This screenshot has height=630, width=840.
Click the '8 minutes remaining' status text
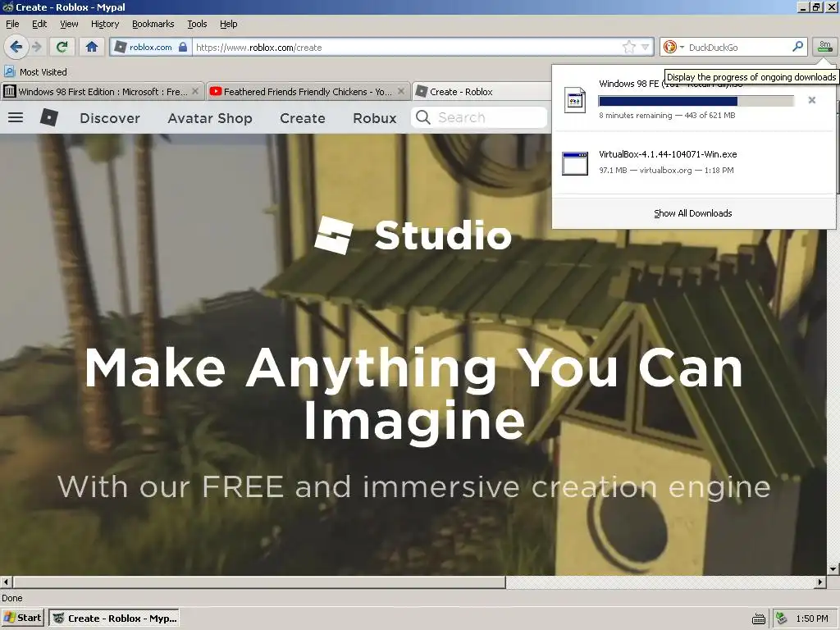636,115
